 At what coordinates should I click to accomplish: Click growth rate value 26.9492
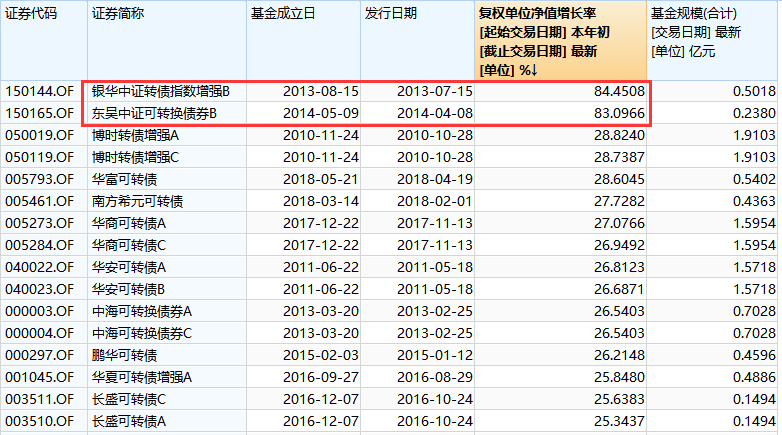tap(619, 245)
